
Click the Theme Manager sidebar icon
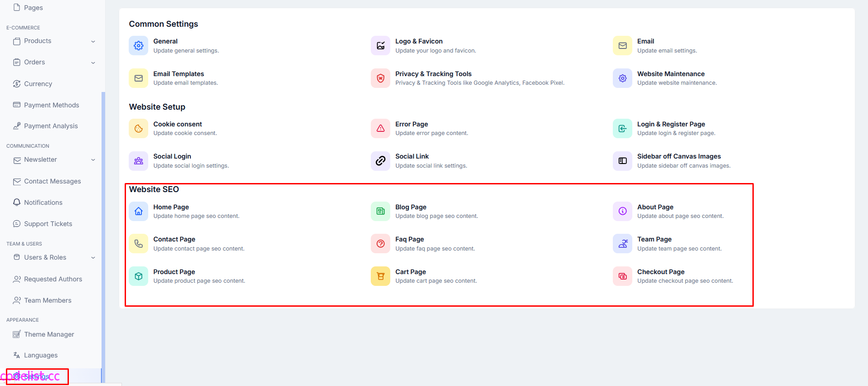pos(17,334)
